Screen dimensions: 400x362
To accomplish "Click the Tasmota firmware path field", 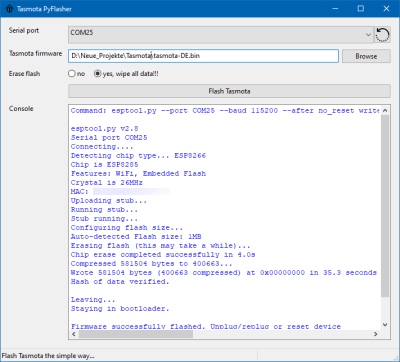I will coord(203,56).
